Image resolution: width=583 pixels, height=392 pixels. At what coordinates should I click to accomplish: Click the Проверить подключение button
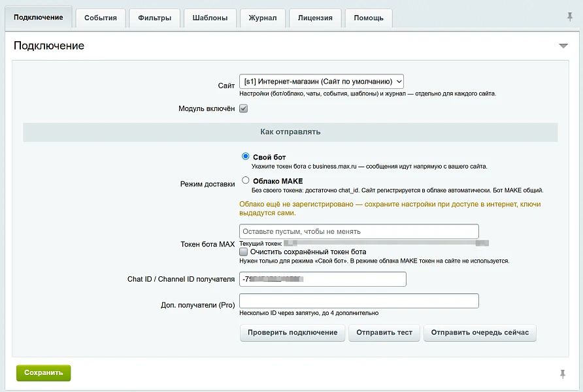point(293,333)
